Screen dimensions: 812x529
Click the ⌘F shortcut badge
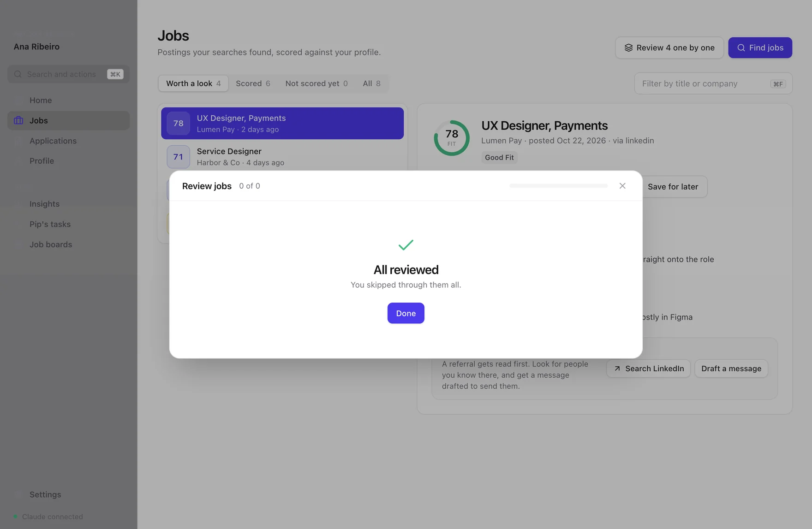point(778,84)
